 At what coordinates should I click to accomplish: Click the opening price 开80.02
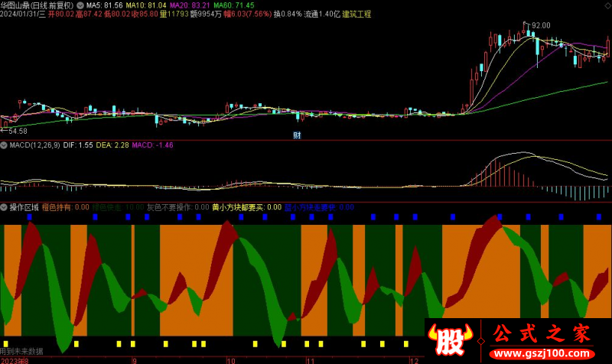click(60, 14)
